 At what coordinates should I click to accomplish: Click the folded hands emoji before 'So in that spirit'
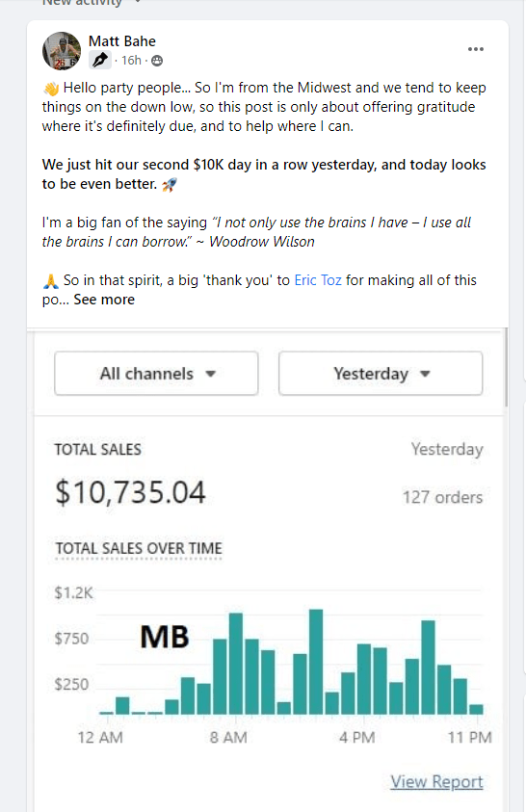[51, 281]
